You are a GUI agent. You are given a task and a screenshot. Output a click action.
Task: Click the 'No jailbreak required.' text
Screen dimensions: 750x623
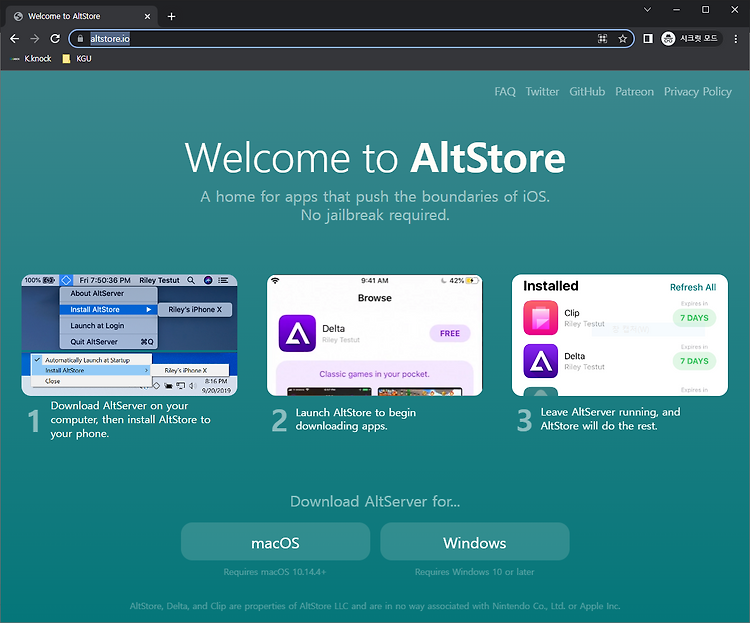pyautogui.click(x=375, y=215)
